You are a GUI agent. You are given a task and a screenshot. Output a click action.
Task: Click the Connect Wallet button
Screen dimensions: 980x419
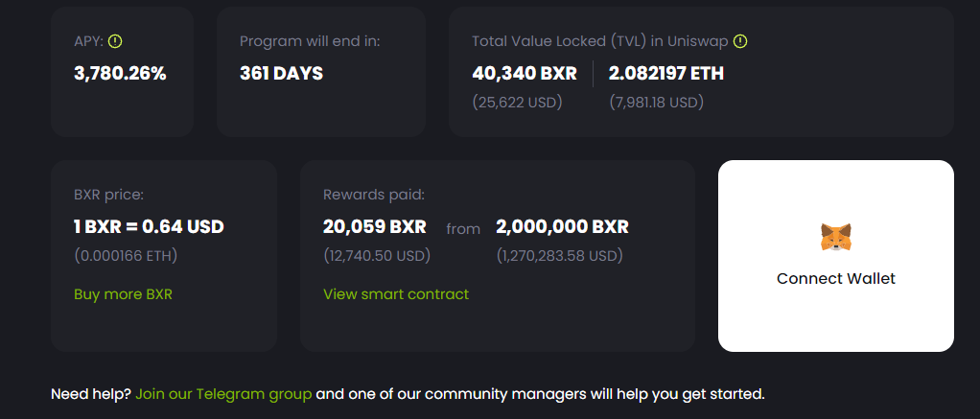coord(835,256)
